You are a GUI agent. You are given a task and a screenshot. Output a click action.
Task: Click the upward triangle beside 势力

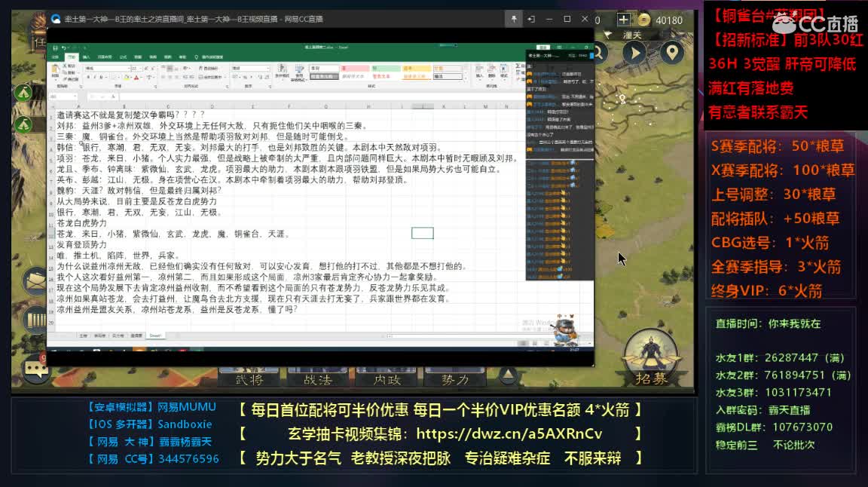507,375
